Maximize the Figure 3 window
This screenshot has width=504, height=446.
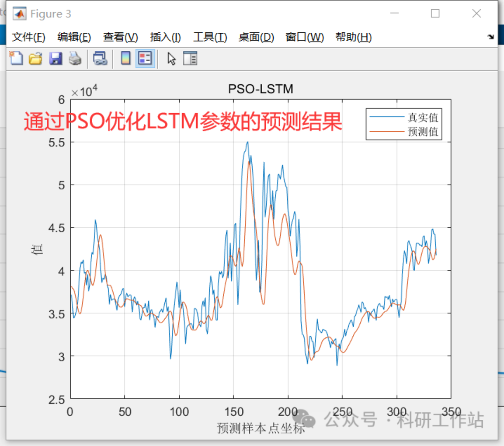pyautogui.click(x=435, y=14)
